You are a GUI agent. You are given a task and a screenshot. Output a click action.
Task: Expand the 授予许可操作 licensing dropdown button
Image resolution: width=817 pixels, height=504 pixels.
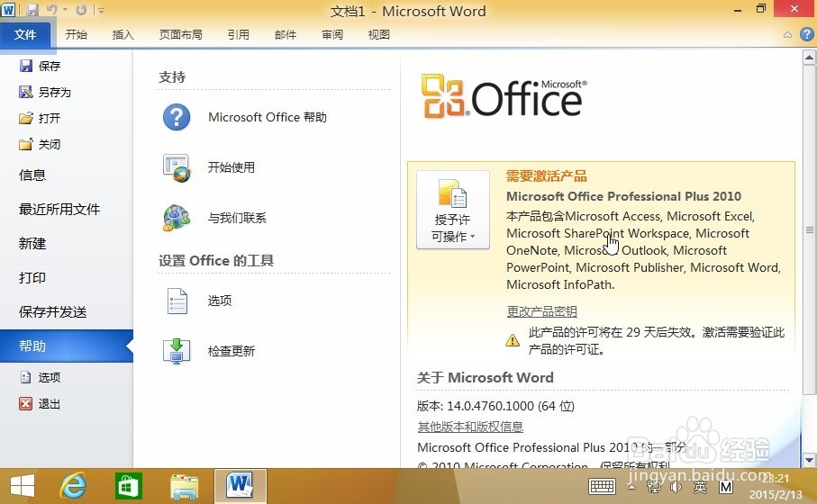453,210
